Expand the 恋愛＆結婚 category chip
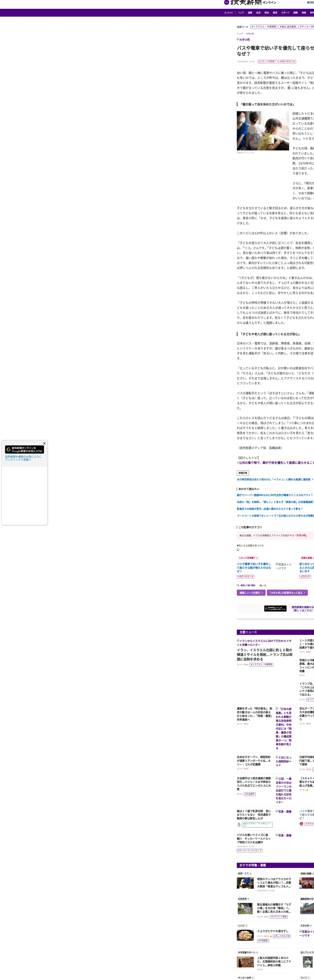The height and width of the screenshot is (980, 314). (307, 558)
